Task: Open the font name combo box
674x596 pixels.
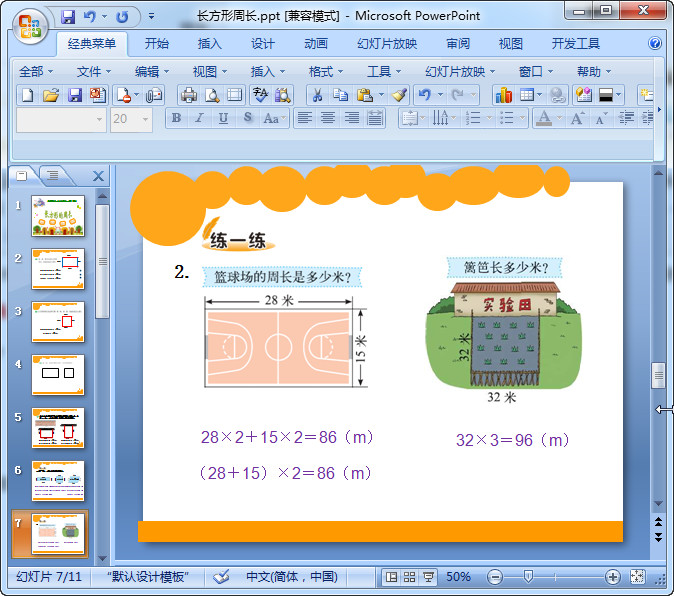Action: [x=61, y=119]
